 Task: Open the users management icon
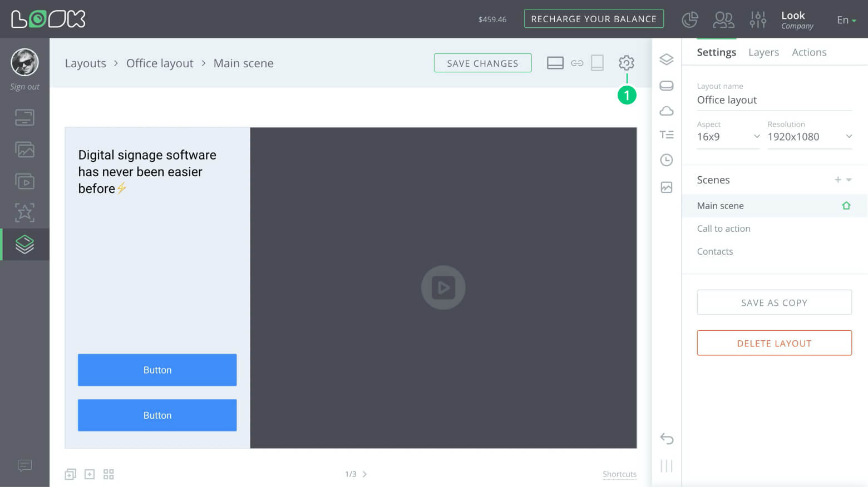pos(723,19)
